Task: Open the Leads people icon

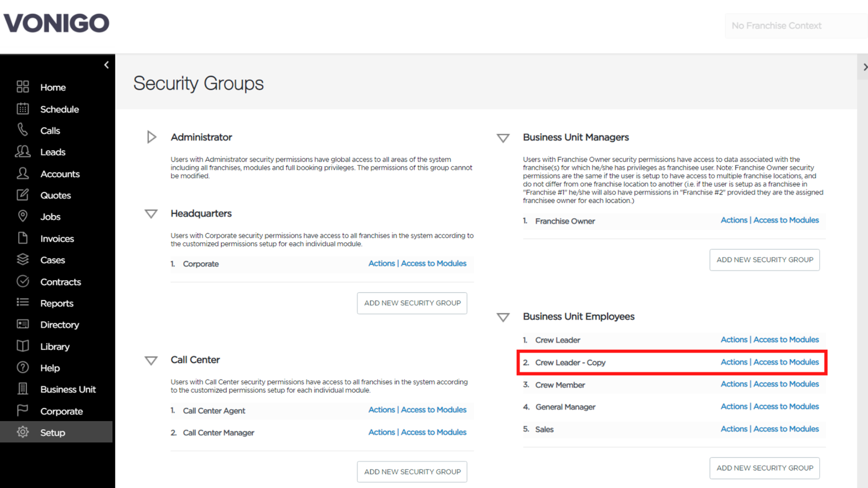Action: click(22, 152)
